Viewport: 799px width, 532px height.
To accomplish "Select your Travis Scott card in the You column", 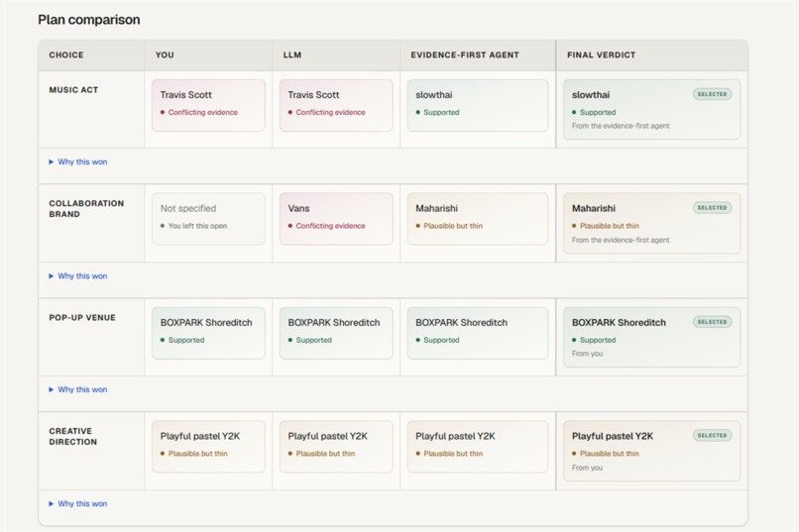I will 208,105.
